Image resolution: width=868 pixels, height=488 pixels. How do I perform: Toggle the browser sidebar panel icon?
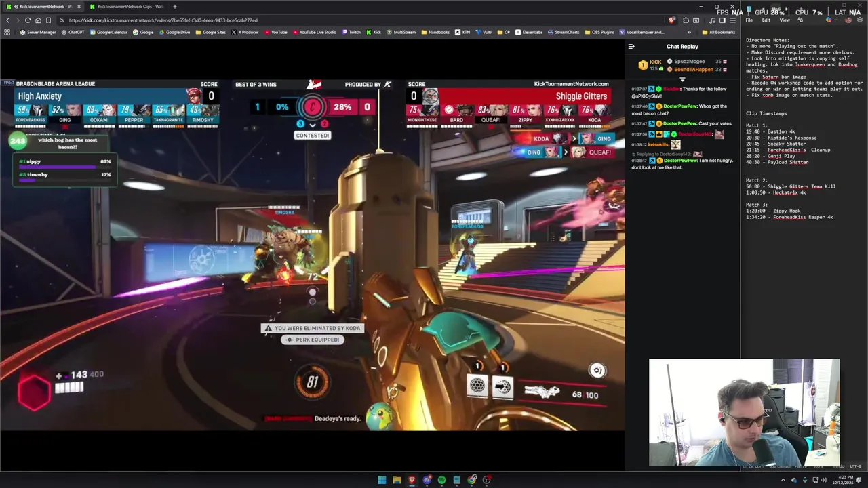pyautogui.click(x=722, y=20)
